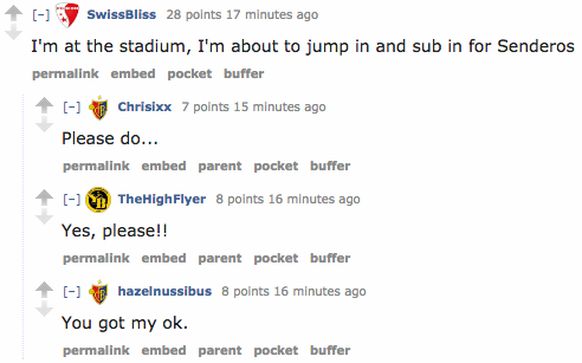Upvote Chrisixx's "Please do..." comment
The width and height of the screenshot is (582, 363).
click(44, 105)
